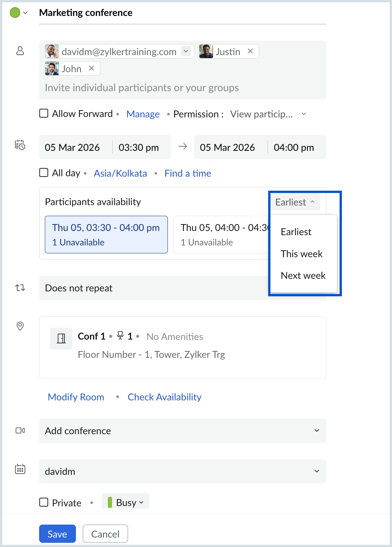The width and height of the screenshot is (392, 547).
Task: Enable the Allow Forward checkbox
Action: (44, 113)
